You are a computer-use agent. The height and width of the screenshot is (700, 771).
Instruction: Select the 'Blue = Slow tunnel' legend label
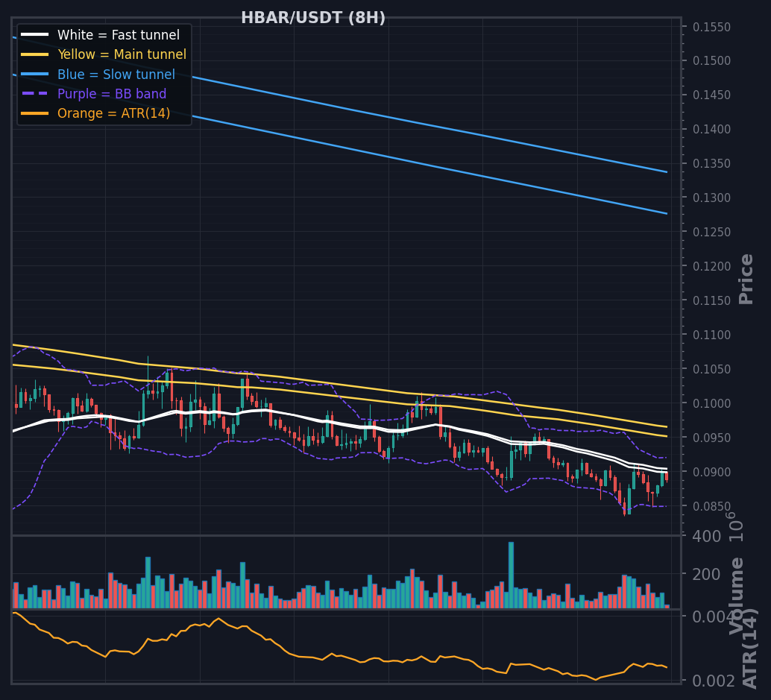point(116,75)
